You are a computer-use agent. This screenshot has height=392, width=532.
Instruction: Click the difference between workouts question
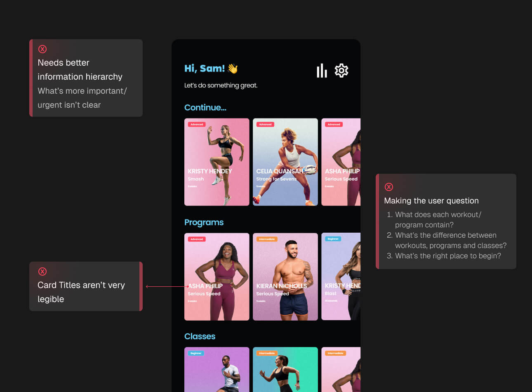coord(447,240)
